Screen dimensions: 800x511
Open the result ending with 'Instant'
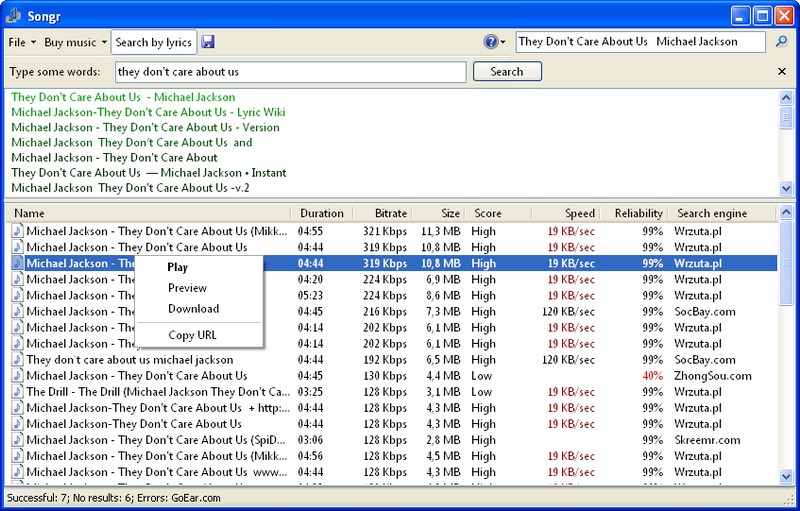(148, 173)
